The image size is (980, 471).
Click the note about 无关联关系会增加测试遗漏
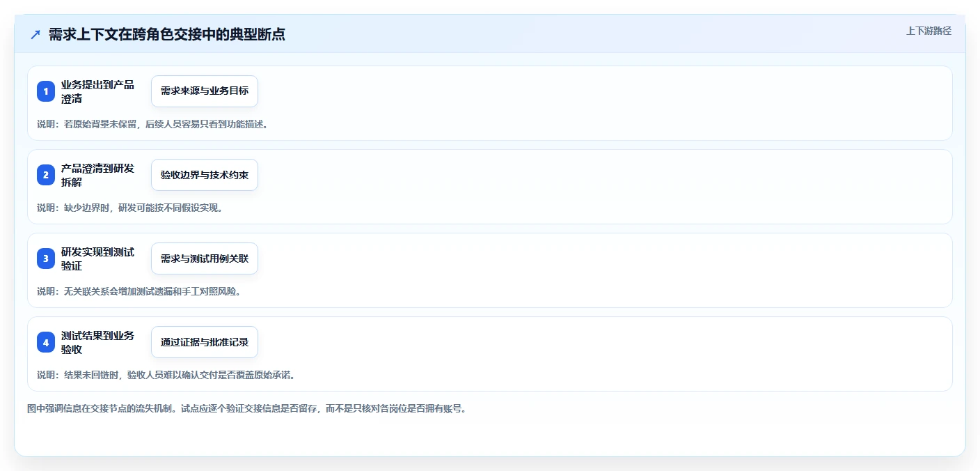[139, 291]
